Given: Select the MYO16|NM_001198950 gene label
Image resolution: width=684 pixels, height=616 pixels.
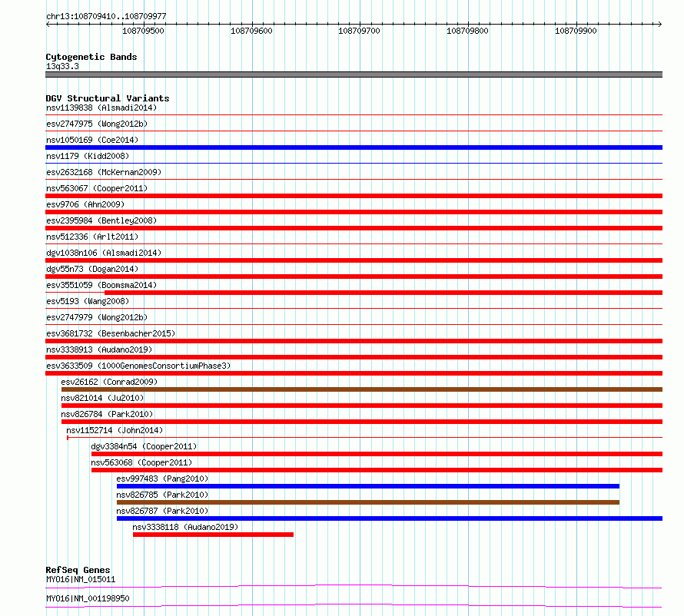Looking at the screenshot, I should 88,598.
